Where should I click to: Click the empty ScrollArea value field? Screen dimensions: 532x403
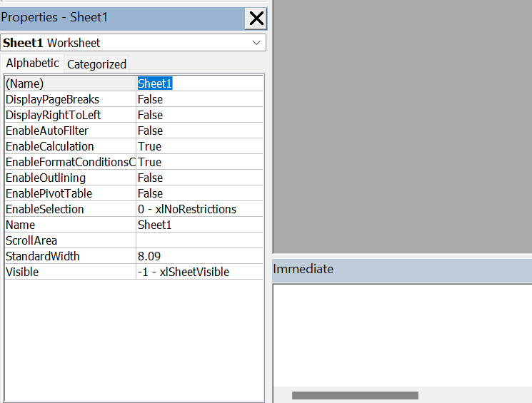click(x=199, y=240)
